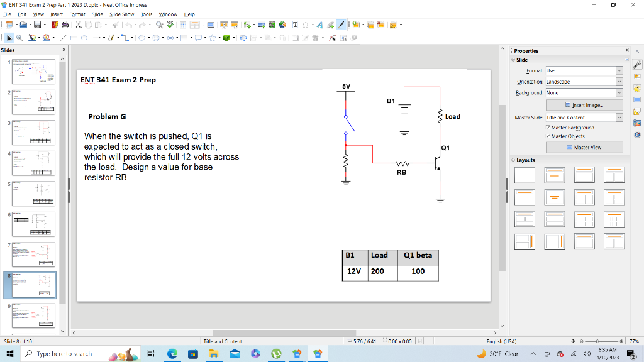Image resolution: width=644 pixels, height=362 pixels.
Task: Open the Format menu
Action: [x=77, y=14]
